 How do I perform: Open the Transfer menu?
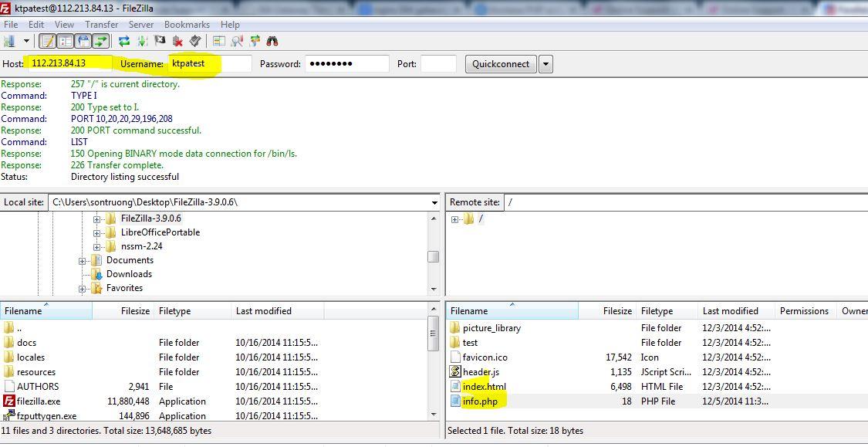pyautogui.click(x=101, y=25)
